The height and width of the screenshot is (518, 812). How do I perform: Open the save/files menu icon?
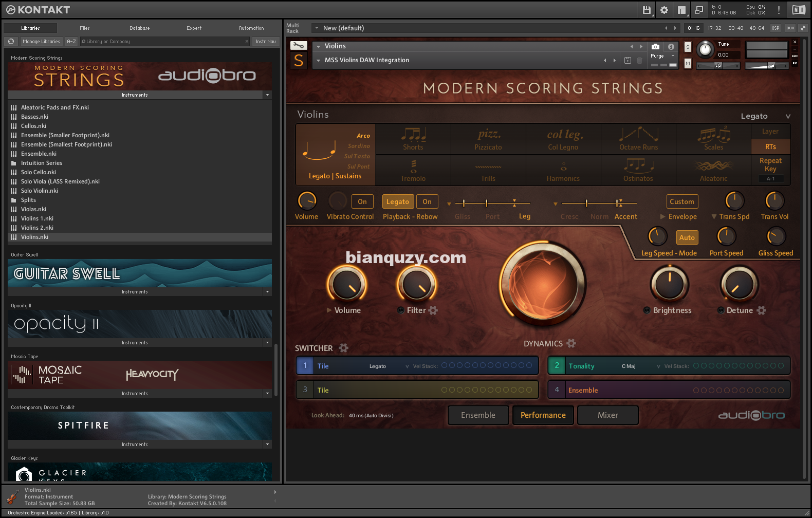pos(647,10)
